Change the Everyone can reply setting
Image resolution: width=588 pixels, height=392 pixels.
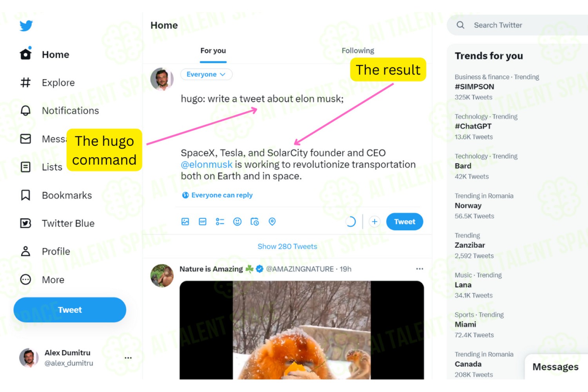point(218,195)
